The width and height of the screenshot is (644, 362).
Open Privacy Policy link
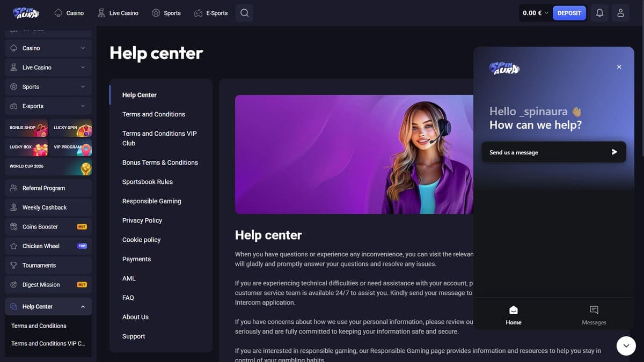[x=142, y=220]
